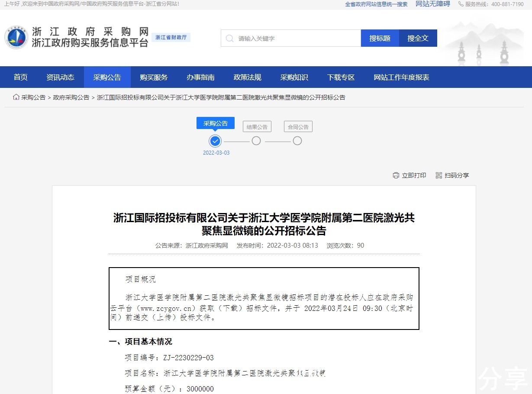The width and height of the screenshot is (532, 394).
Task: Open the 采购公告 blue stage label
Action: [x=215, y=123]
